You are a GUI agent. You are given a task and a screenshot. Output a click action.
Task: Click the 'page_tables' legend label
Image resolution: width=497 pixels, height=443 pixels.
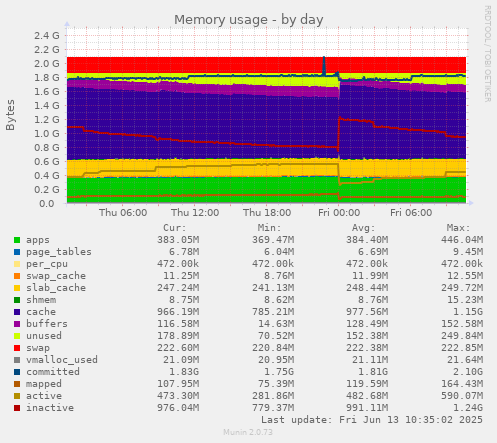59,252
